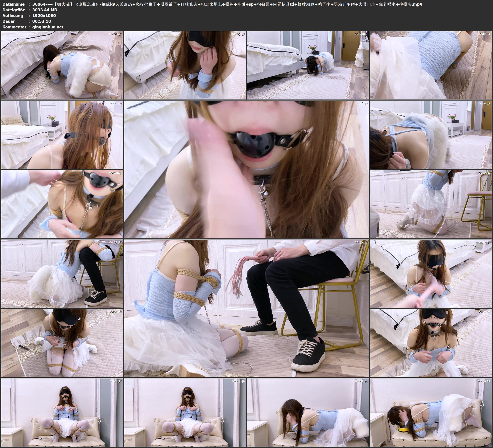Click the thumbnail timestamped 00:02:47
This screenshot has width=493, height=448.
[x=62, y=65]
